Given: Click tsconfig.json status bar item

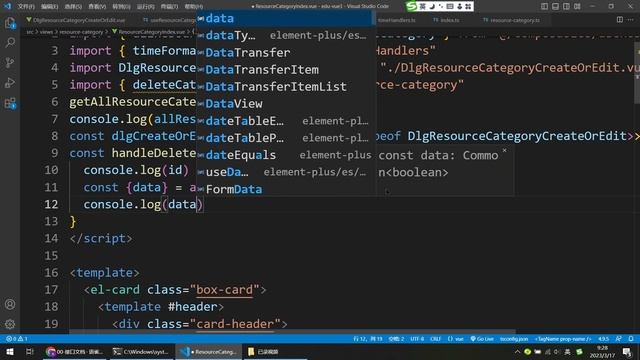Looking at the screenshot, I should coord(514,339).
